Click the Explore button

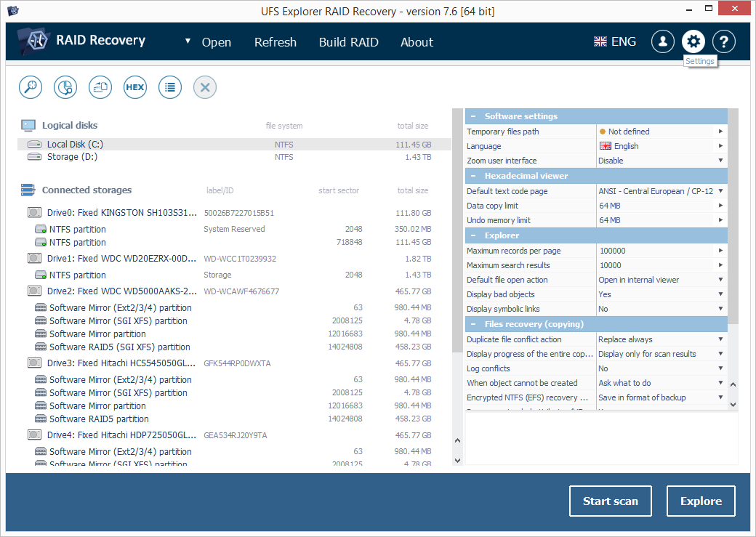pyautogui.click(x=701, y=501)
